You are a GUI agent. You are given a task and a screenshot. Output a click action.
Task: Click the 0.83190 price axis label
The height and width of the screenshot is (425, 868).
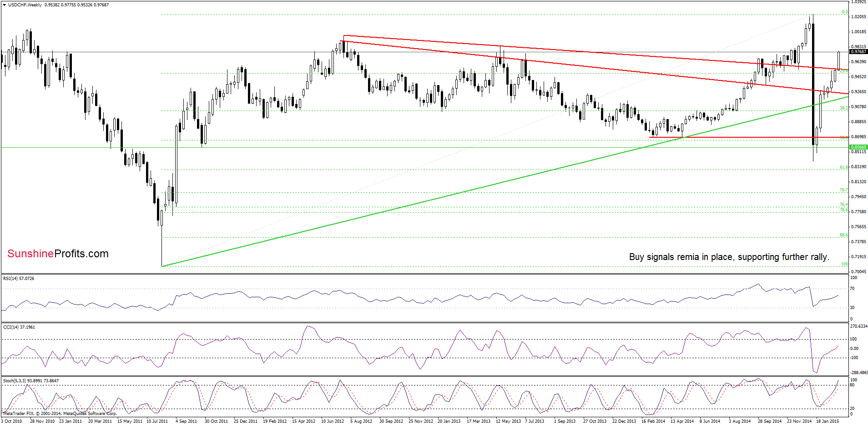click(858, 167)
